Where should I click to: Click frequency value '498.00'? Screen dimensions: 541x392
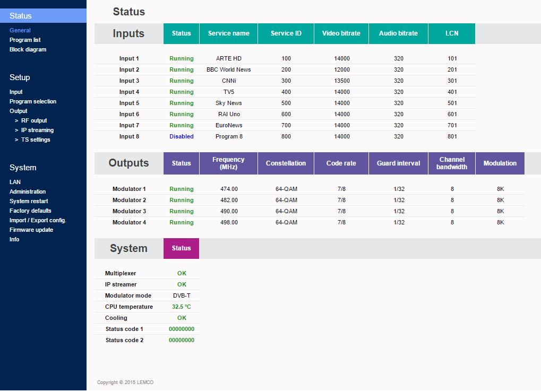click(x=229, y=222)
